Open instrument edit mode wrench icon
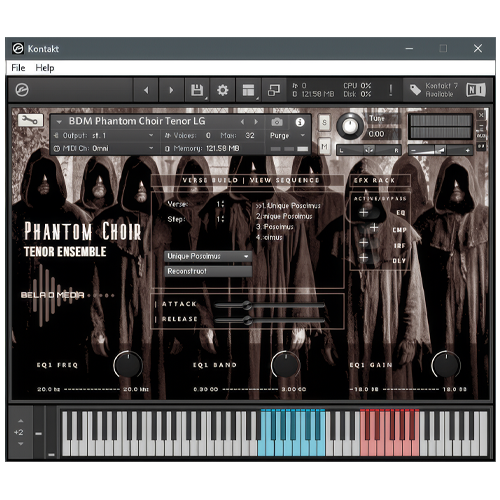The width and height of the screenshot is (500, 500). 30,120
